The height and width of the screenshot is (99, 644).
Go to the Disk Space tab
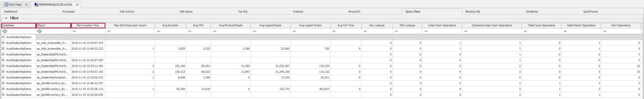tap(186, 12)
